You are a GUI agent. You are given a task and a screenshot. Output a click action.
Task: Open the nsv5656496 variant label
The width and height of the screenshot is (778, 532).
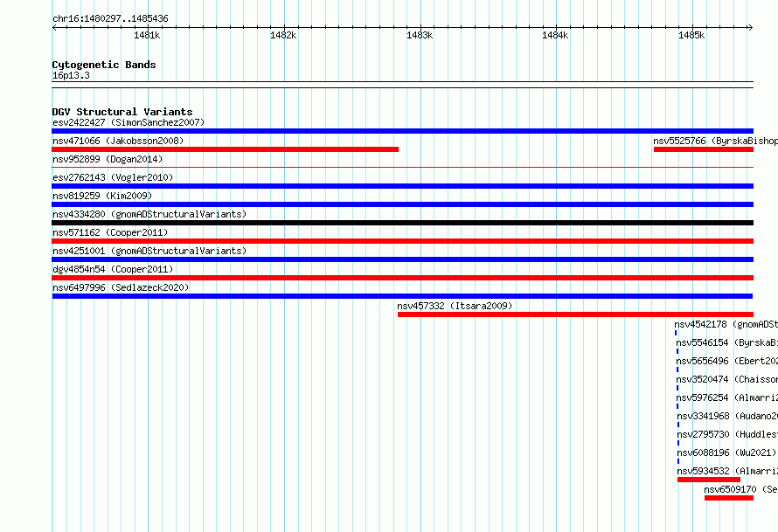click(727, 361)
